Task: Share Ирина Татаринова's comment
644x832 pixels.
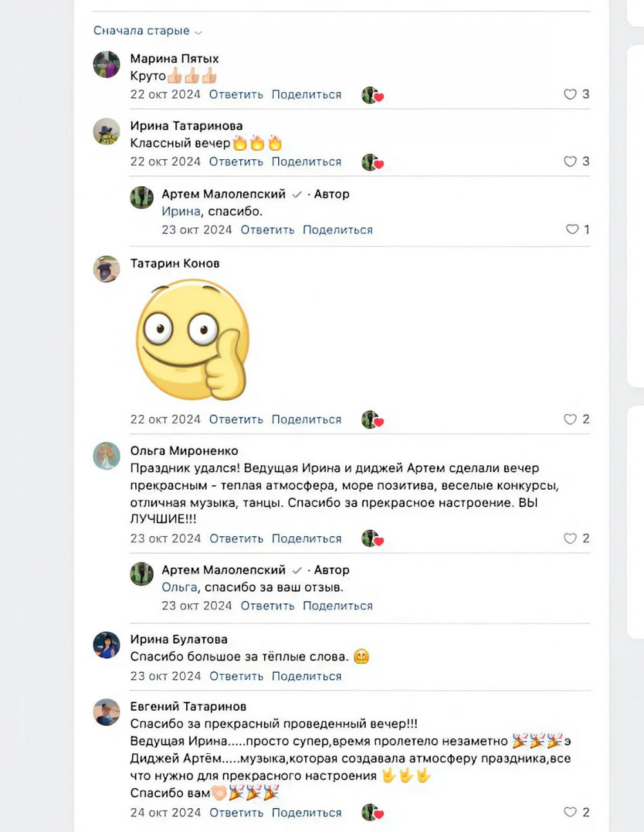Action: tap(306, 162)
